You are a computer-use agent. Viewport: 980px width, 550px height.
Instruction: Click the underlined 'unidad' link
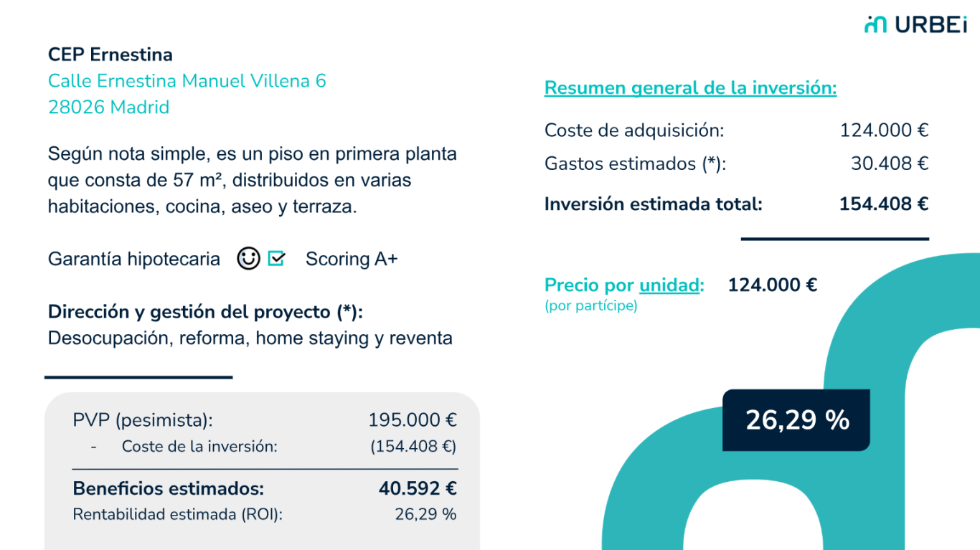(x=669, y=285)
